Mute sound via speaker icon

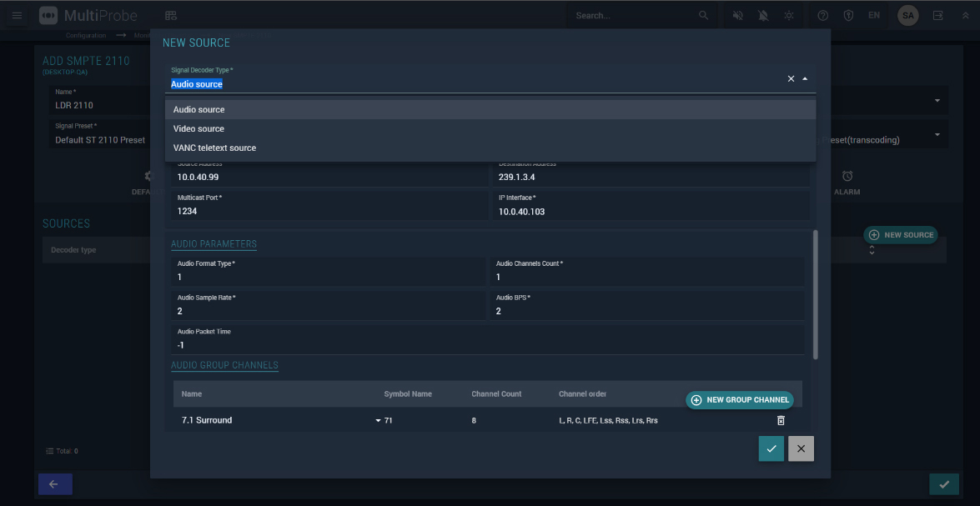pos(738,15)
